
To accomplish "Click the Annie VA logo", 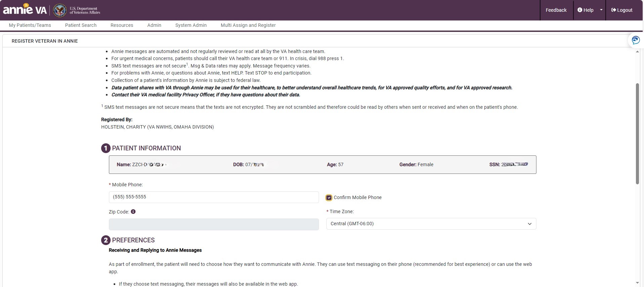I will pyautogui.click(x=25, y=9).
